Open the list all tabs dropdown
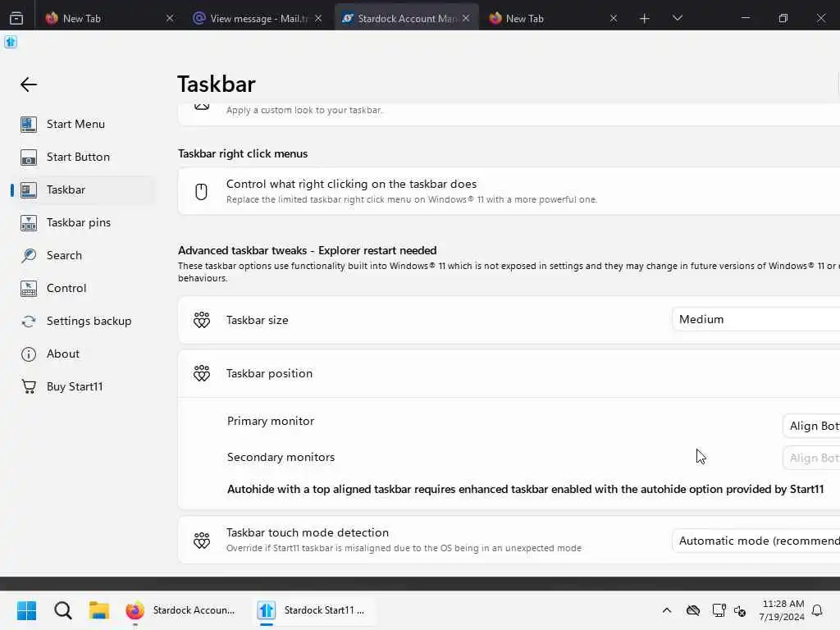This screenshot has width=840, height=630. 678,18
